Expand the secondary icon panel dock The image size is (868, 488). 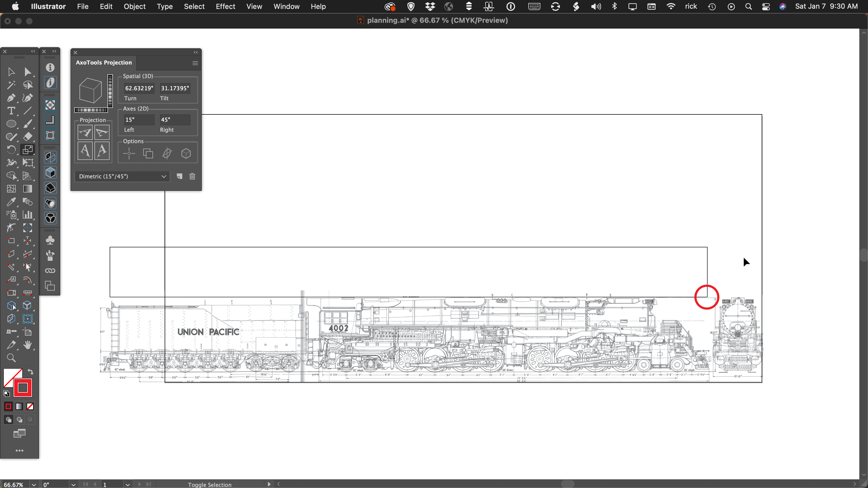[x=54, y=51]
